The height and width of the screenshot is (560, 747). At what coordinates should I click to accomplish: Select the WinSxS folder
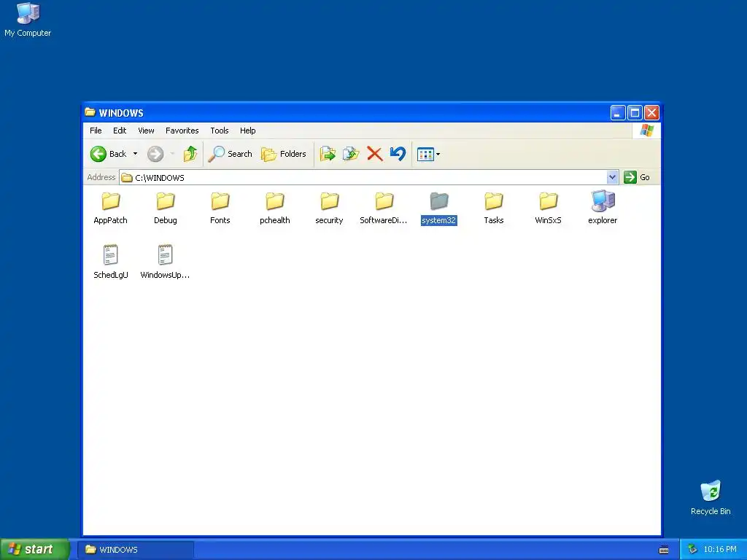pos(549,208)
